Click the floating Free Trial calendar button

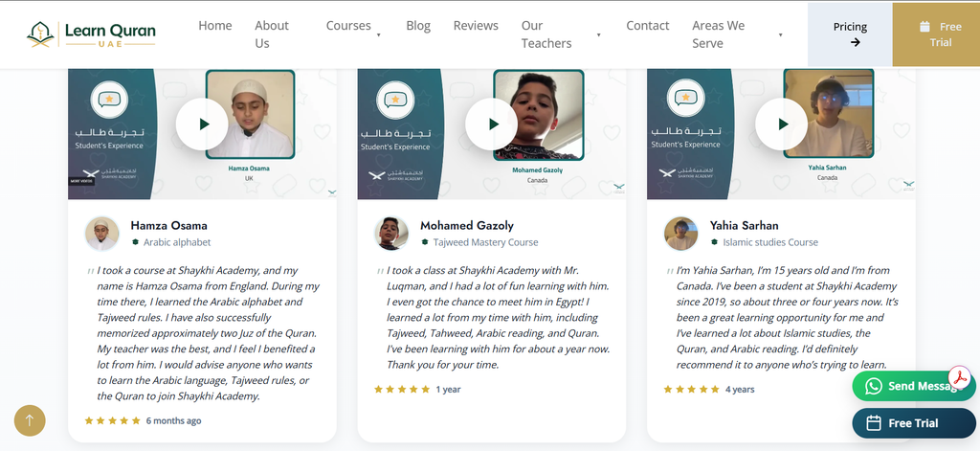coord(914,423)
